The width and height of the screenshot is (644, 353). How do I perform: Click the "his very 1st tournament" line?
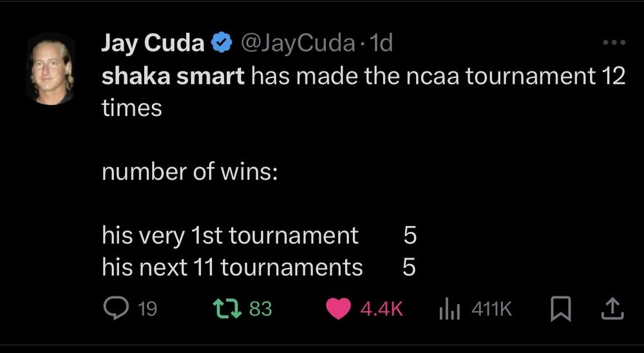(230, 236)
